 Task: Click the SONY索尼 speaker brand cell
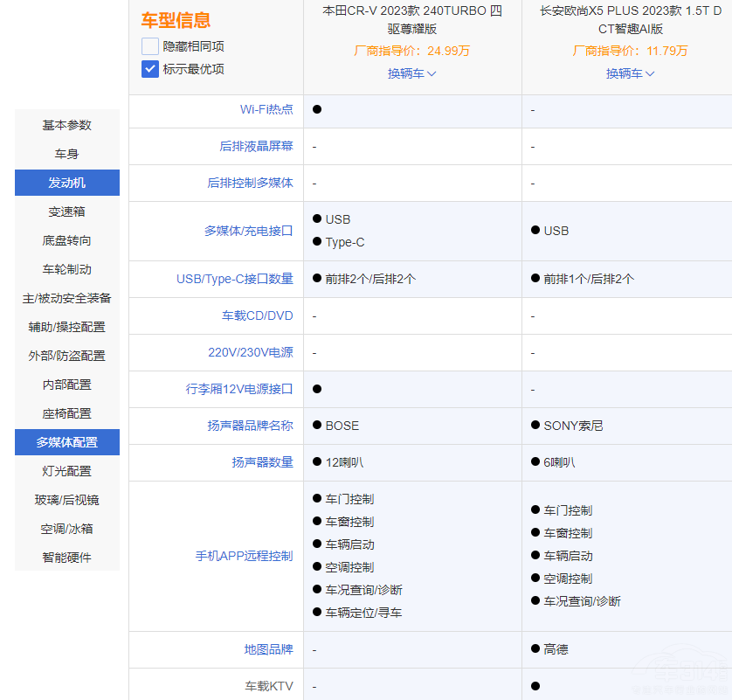573,426
